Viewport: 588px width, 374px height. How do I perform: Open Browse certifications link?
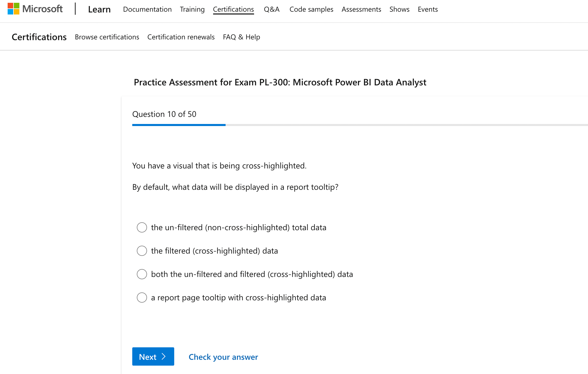coord(107,37)
